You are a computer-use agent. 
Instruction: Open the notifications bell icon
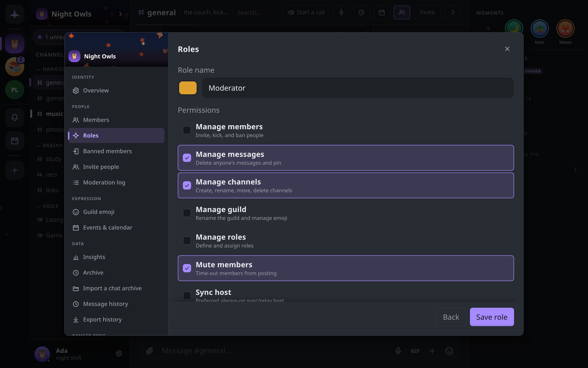[x=14, y=118]
